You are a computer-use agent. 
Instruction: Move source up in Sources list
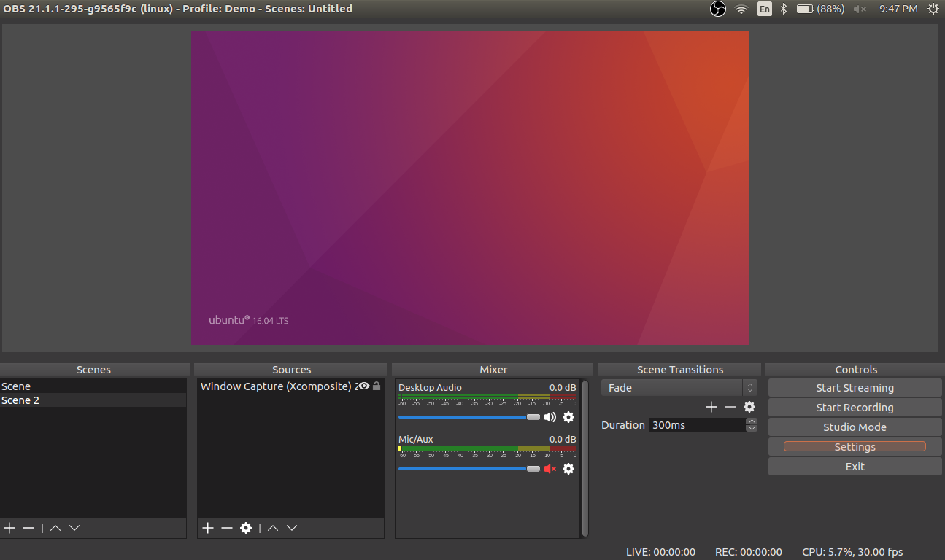[x=273, y=528]
